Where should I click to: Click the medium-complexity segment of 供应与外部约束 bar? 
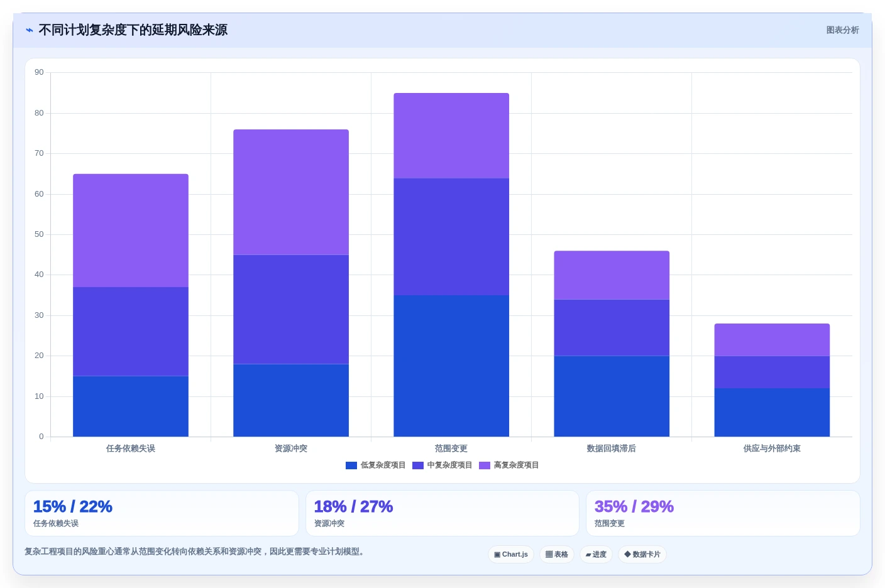pos(772,372)
